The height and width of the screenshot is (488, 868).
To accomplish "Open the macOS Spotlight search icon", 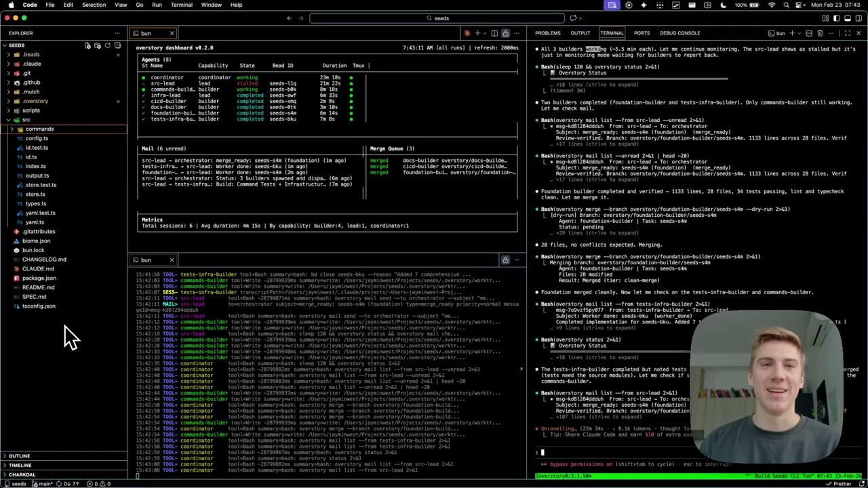I will point(787,5).
